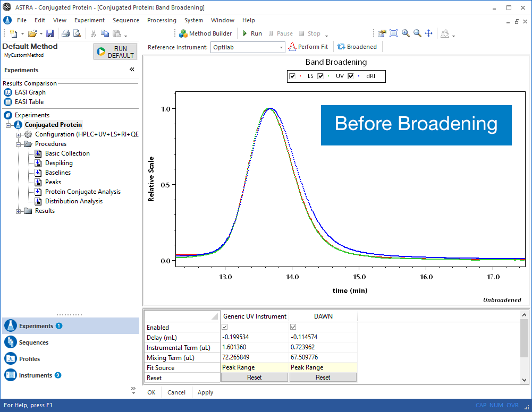Select the Peaks procedure in tree
Image resolution: width=532 pixels, height=412 pixels.
(53, 182)
